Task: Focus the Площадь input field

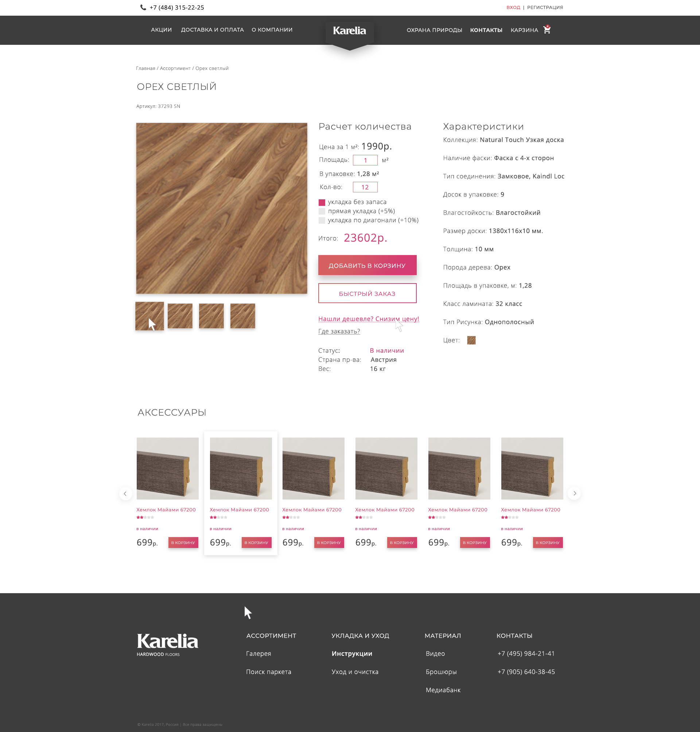Action: (365, 160)
